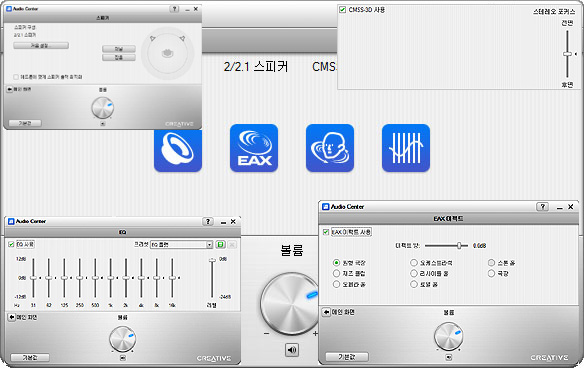Select the 재즈 클럽 radio button

tap(336, 273)
